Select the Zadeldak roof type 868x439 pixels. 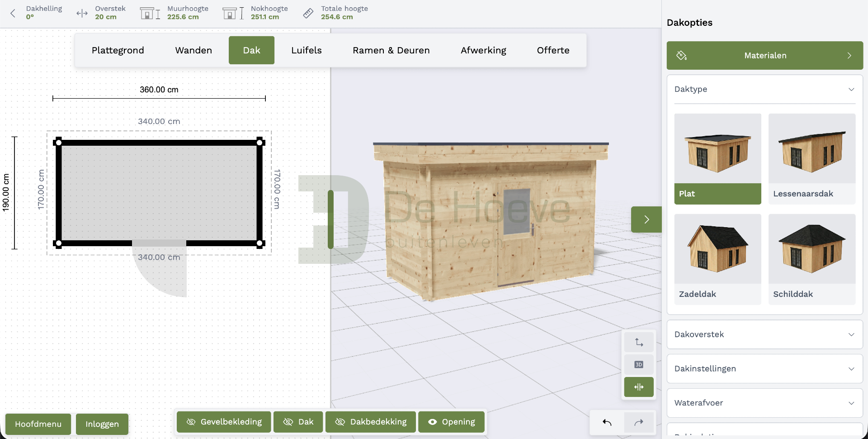(x=717, y=259)
